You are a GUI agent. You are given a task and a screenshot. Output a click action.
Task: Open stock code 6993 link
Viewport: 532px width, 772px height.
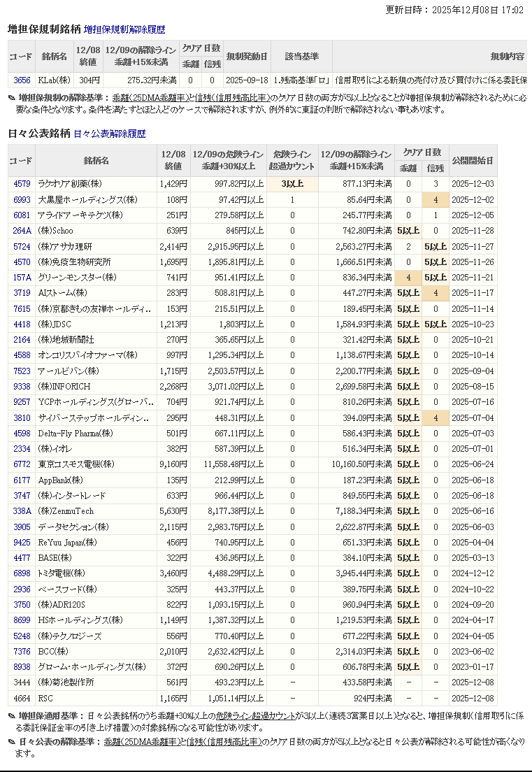[22, 200]
